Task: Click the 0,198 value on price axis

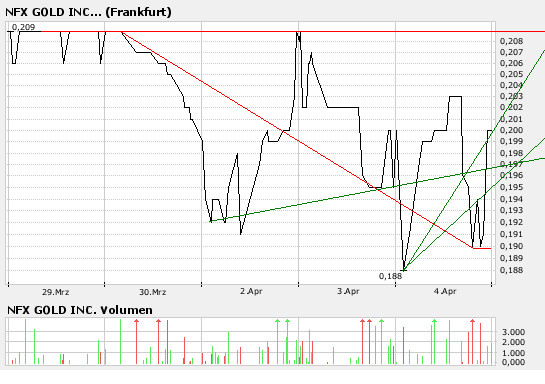Action: [x=511, y=153]
